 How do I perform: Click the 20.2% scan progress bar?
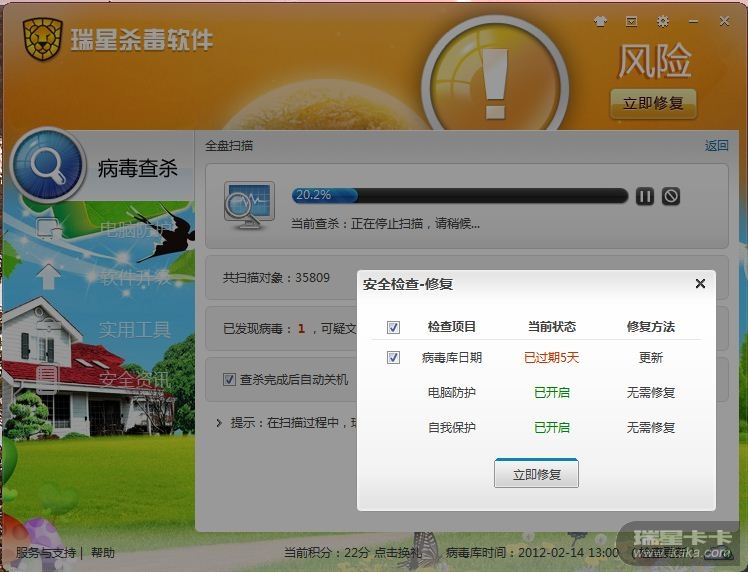(x=459, y=196)
